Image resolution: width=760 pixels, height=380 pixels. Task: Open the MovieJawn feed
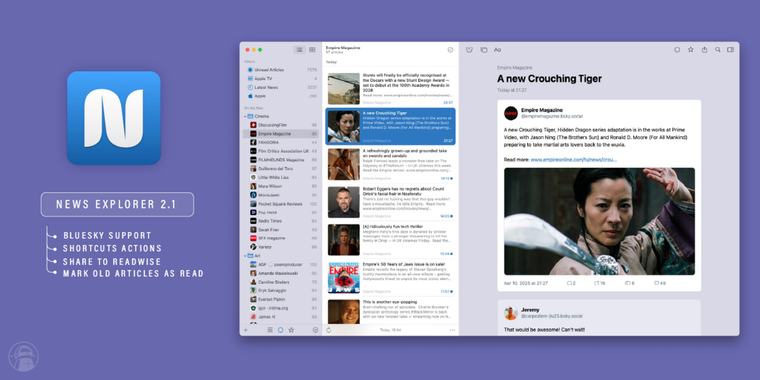282,195
